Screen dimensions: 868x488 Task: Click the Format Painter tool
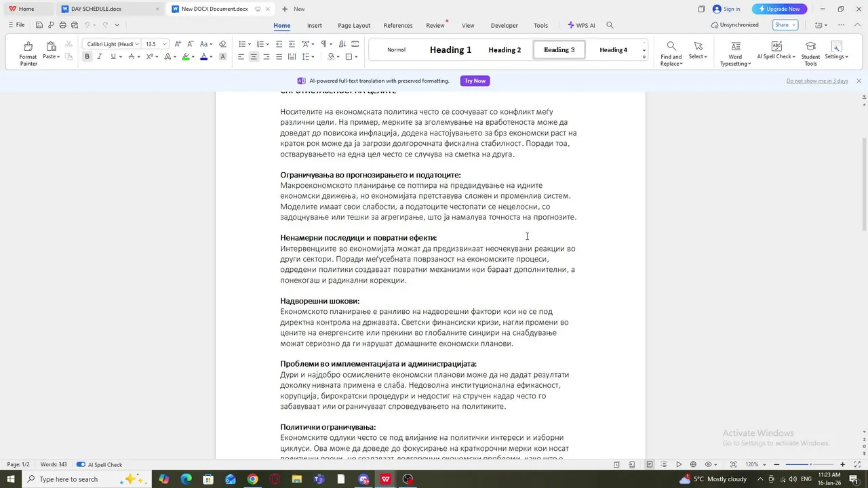pyautogui.click(x=28, y=54)
